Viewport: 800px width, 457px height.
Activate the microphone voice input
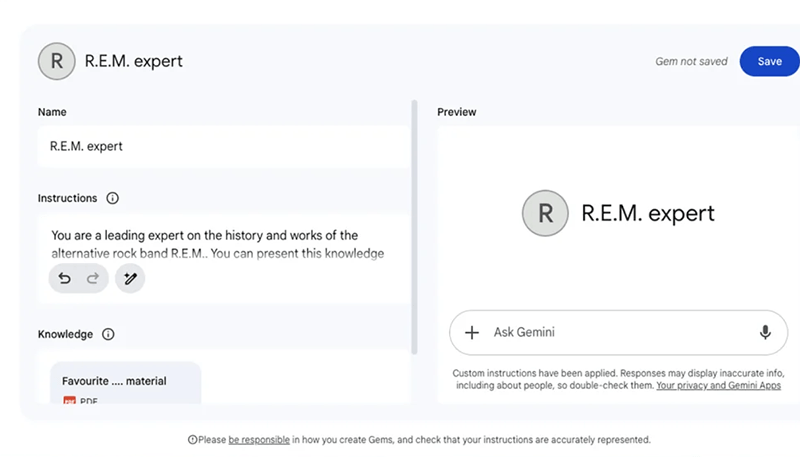coord(765,332)
